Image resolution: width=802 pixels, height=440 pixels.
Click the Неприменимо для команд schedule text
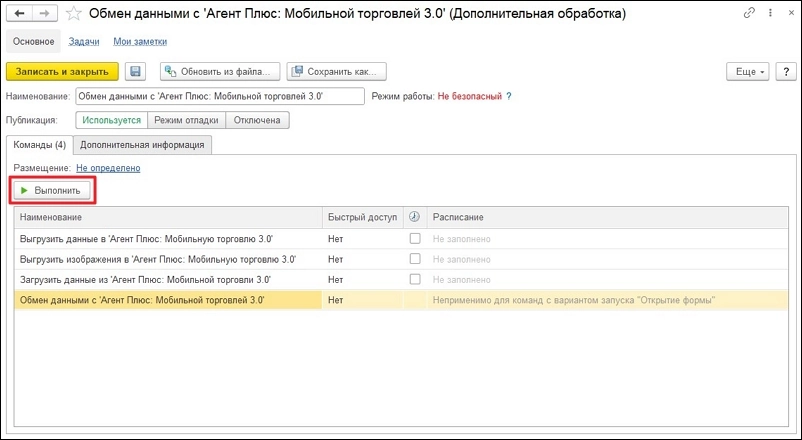pyautogui.click(x=573, y=300)
